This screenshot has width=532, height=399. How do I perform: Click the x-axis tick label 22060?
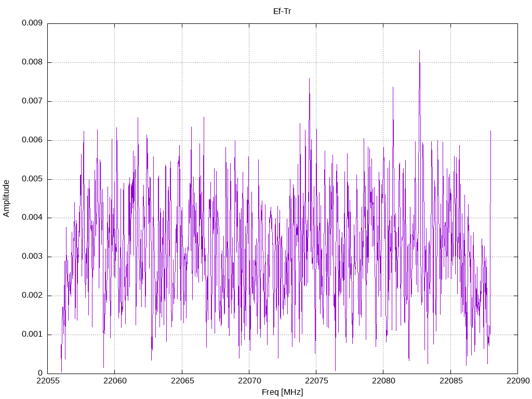[115, 381]
